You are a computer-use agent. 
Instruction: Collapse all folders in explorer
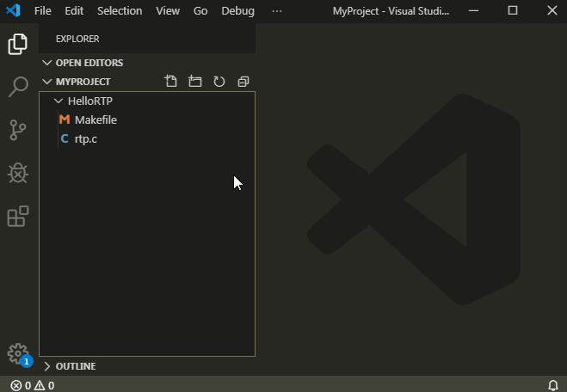pos(243,82)
